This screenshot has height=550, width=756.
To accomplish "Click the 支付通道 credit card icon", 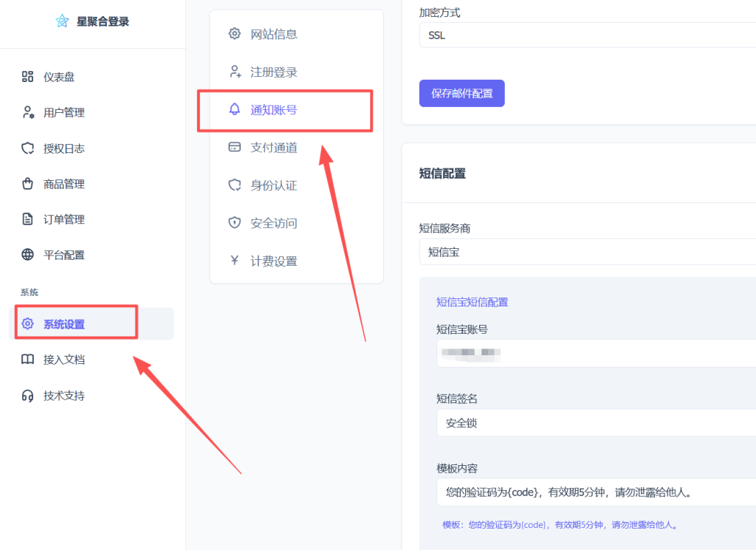I will coord(235,148).
